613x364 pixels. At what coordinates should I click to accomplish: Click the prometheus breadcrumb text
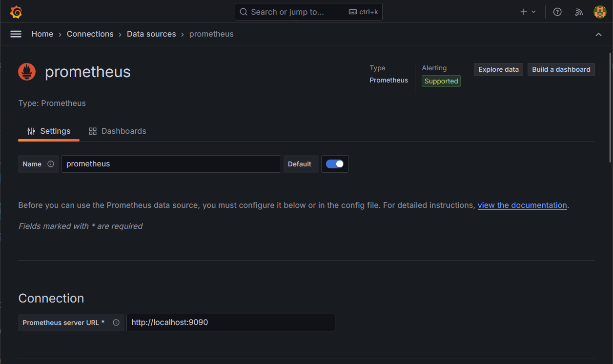[x=211, y=34]
